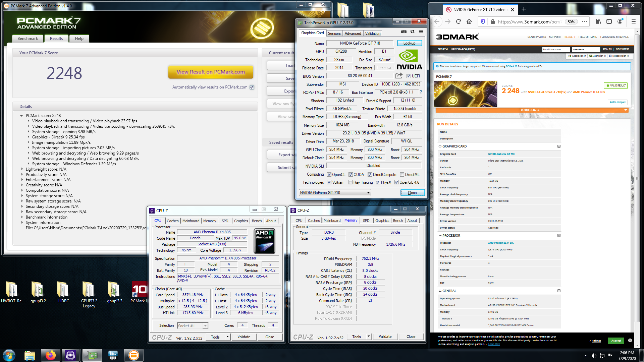644x362 pixels.
Task: Switch to the Advanced tab in GPU-Z
Action: tap(353, 34)
